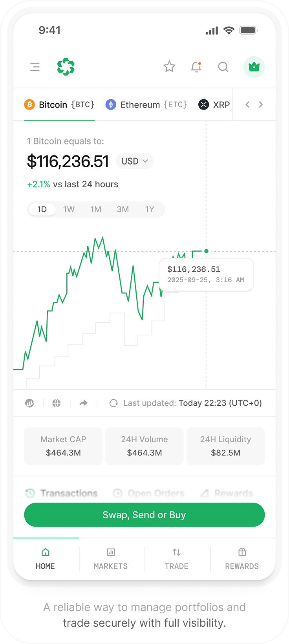This screenshot has width=289, height=644.
Task: Switch the chart to 1Y range
Action: click(150, 209)
